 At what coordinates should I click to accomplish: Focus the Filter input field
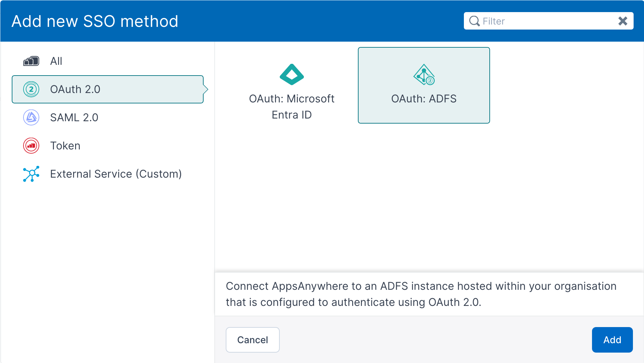(x=547, y=21)
